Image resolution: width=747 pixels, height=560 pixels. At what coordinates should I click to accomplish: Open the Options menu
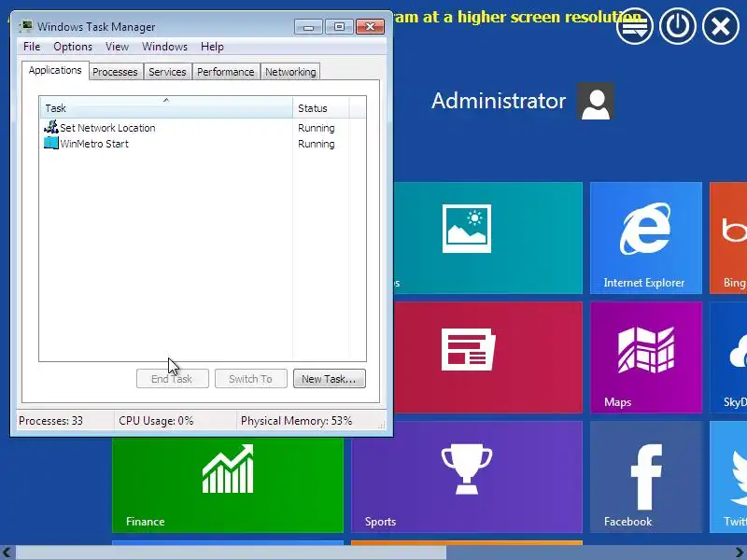(x=73, y=47)
